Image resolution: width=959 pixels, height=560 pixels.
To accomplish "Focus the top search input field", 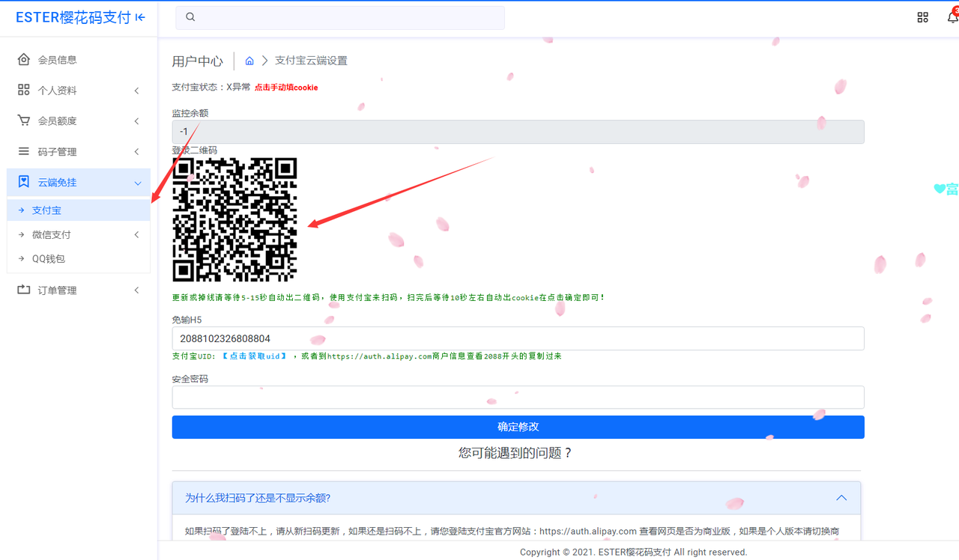I will coord(340,17).
